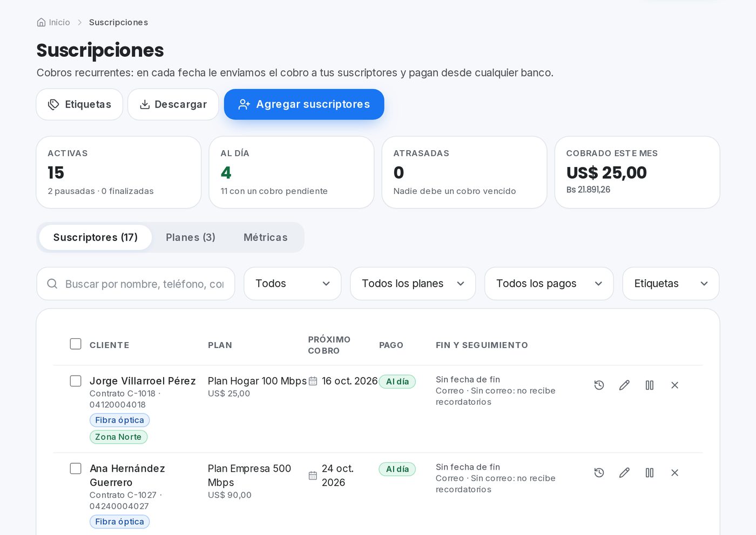Expand the Todos los planes dropdown
This screenshot has width=756, height=535.
click(413, 284)
